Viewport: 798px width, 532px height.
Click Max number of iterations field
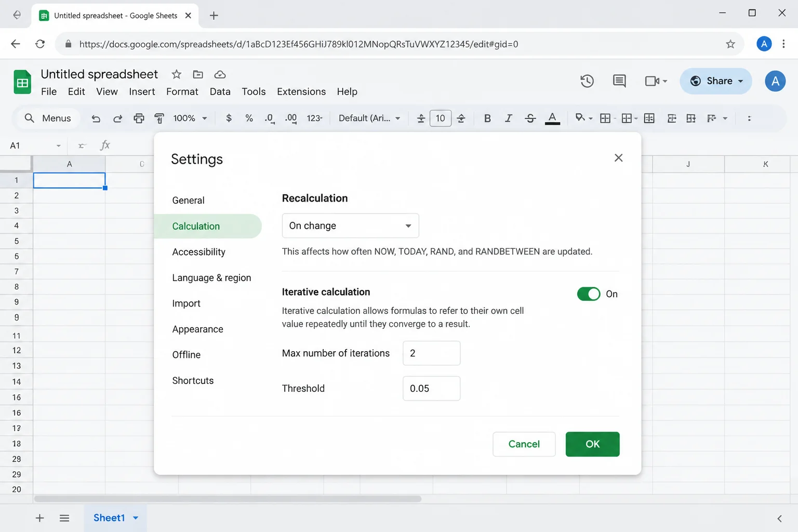tap(431, 353)
